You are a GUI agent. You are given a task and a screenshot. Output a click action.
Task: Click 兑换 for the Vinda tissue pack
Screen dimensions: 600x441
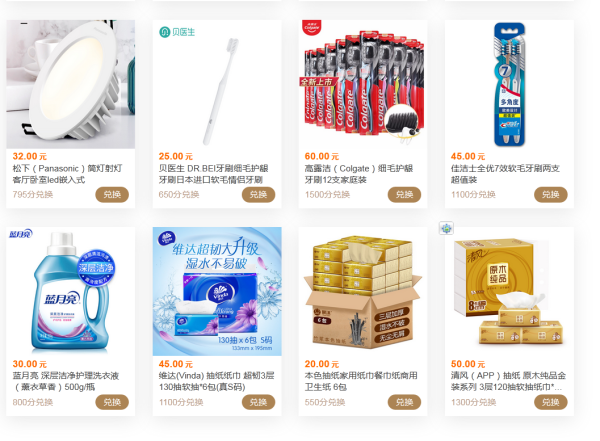pos(258,402)
